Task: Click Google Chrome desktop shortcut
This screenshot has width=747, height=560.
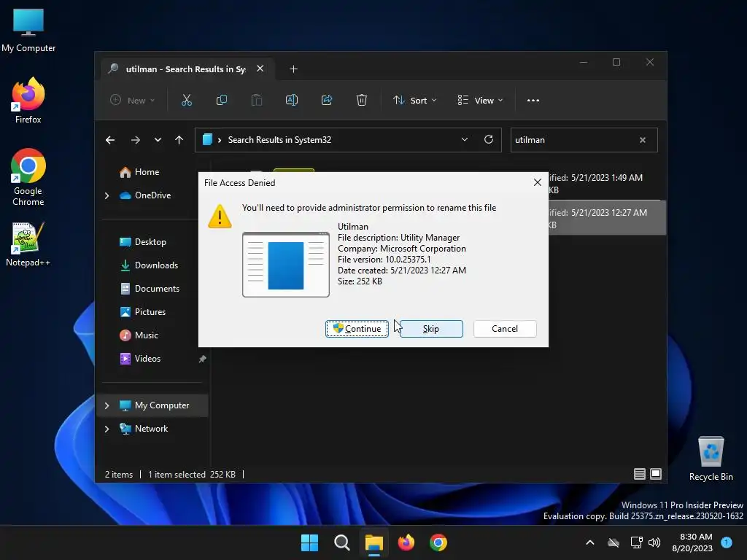Action: coord(28,177)
